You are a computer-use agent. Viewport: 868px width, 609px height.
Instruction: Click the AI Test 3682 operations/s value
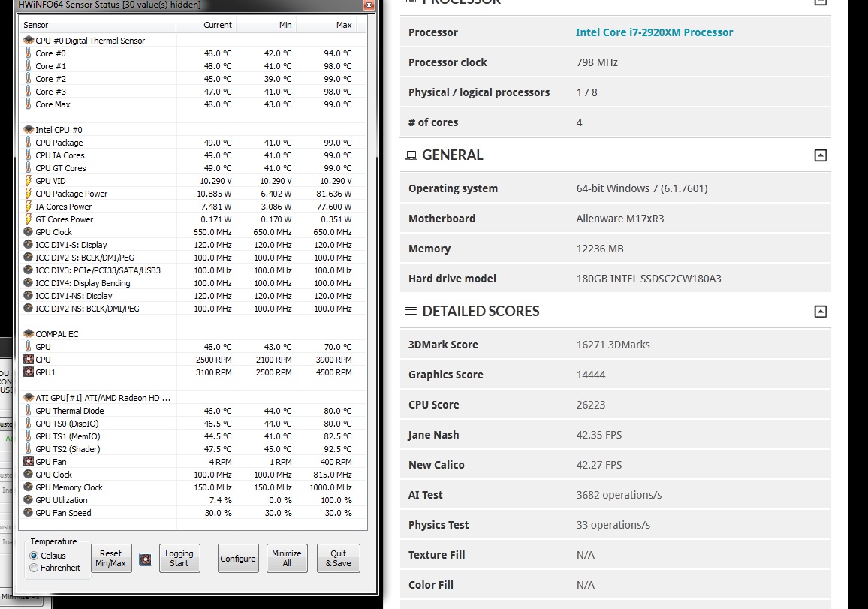point(619,495)
